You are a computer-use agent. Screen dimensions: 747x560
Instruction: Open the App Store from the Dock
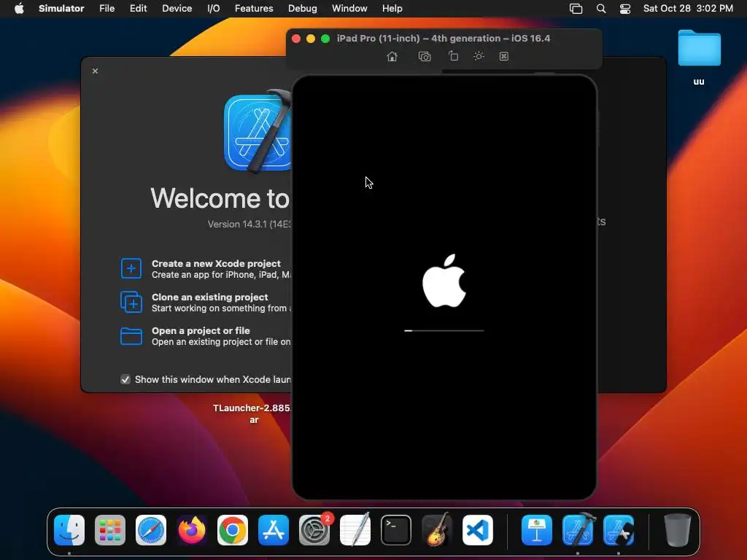point(274,530)
